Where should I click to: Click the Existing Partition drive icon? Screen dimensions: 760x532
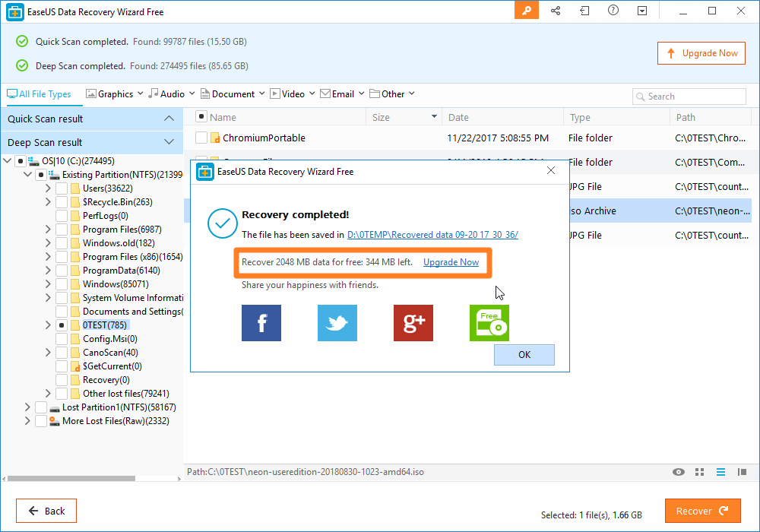54,175
